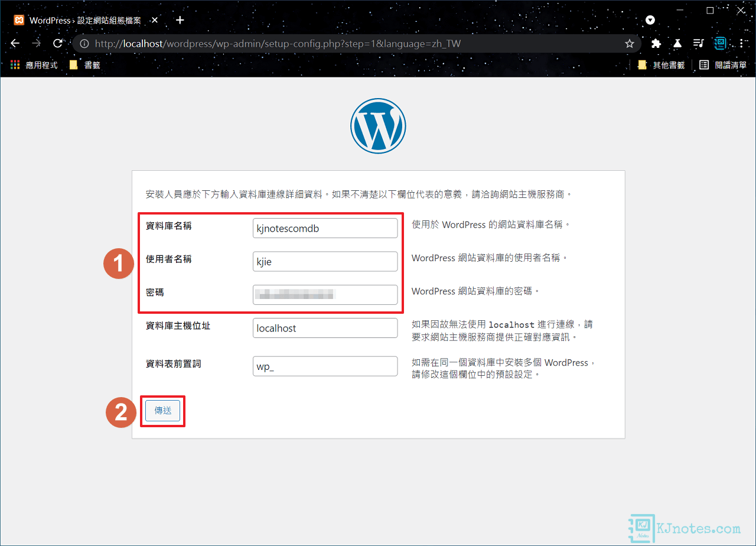Click the address bar URL

coord(278,44)
